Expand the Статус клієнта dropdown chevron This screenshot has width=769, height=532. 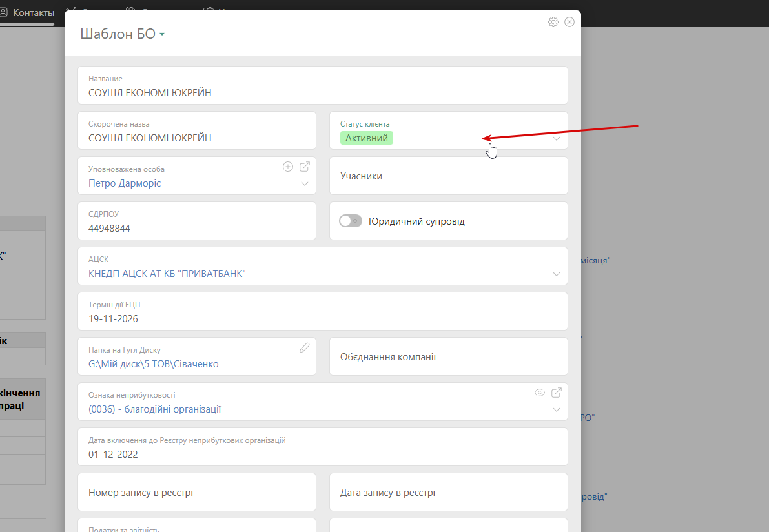pos(556,139)
